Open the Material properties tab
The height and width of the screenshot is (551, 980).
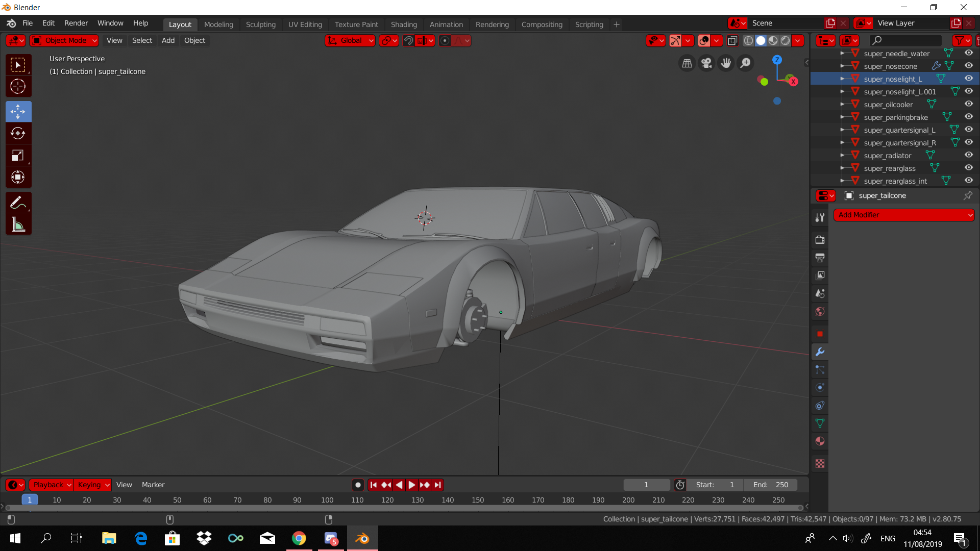tap(820, 441)
